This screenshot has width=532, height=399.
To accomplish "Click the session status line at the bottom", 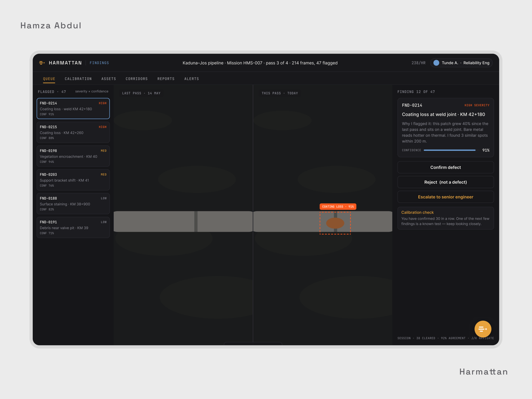I will 445,338.
